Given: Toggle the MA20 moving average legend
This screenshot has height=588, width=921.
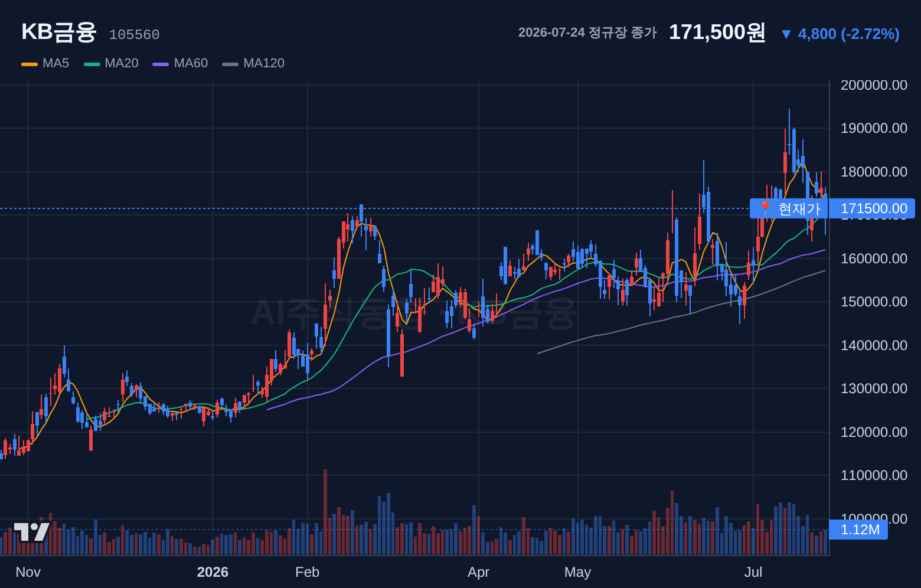Looking at the screenshot, I should click(111, 63).
